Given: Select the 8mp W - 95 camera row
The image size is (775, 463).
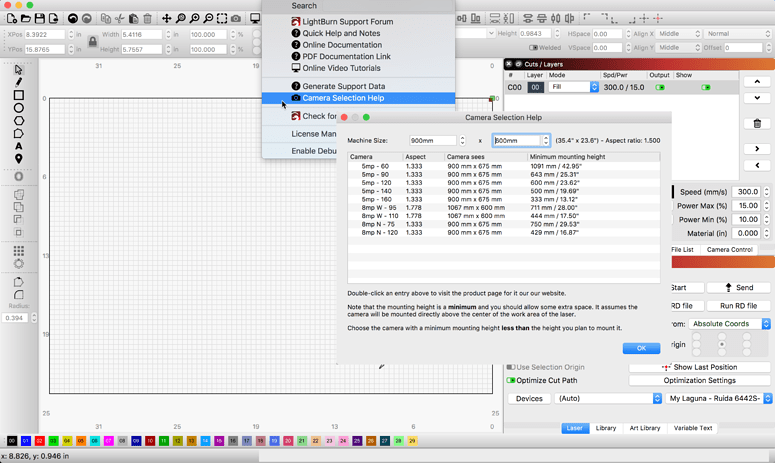Looking at the screenshot, I should 504,208.
